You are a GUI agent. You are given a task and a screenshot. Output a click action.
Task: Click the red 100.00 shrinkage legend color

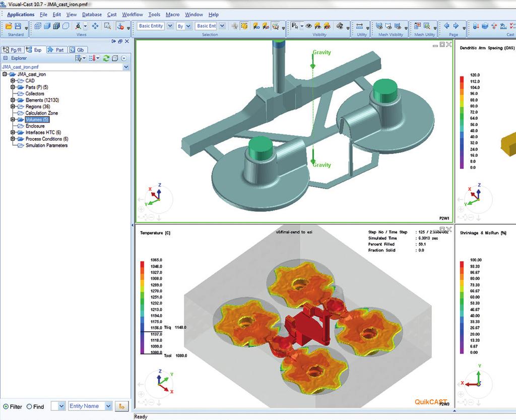pyautogui.click(x=462, y=263)
